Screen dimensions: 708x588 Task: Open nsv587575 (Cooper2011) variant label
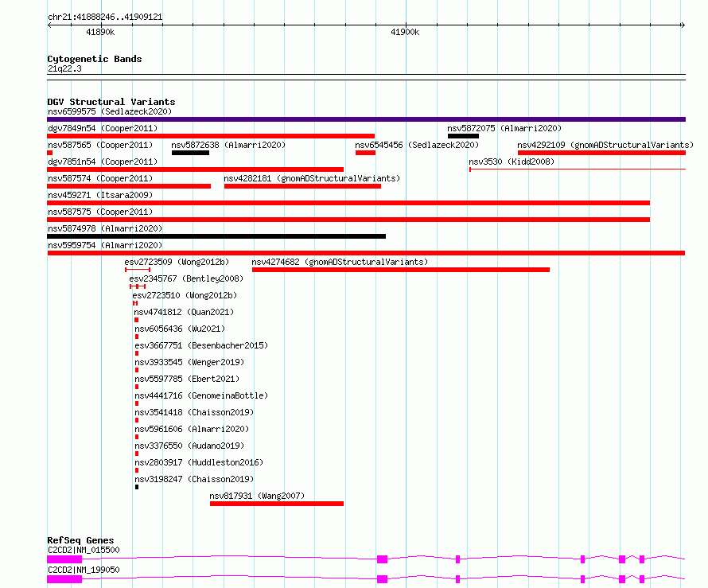[x=100, y=212]
